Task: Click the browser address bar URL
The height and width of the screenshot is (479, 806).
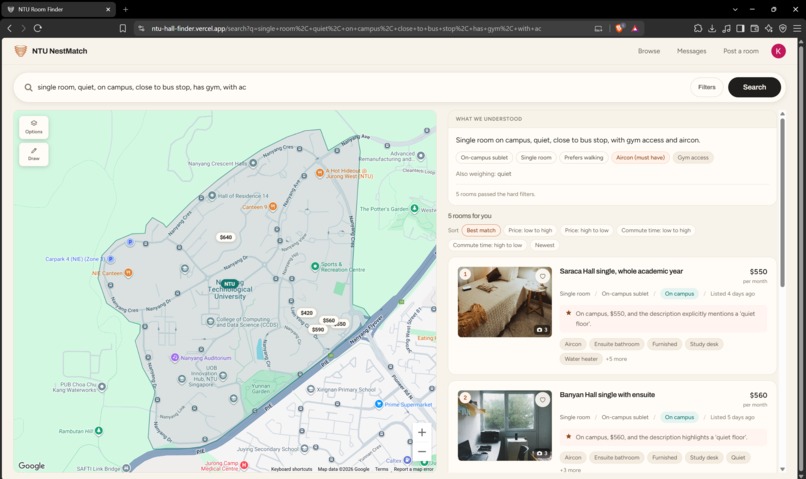Action: click(345, 28)
